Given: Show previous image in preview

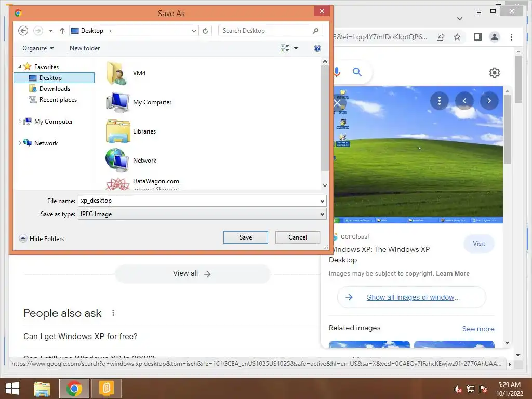Looking at the screenshot, I should [x=464, y=101].
